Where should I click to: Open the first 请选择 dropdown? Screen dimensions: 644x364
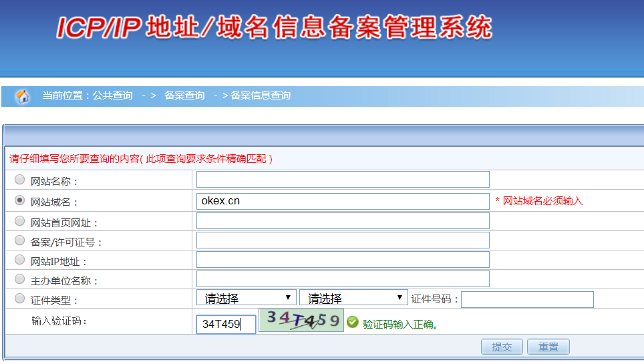246,298
